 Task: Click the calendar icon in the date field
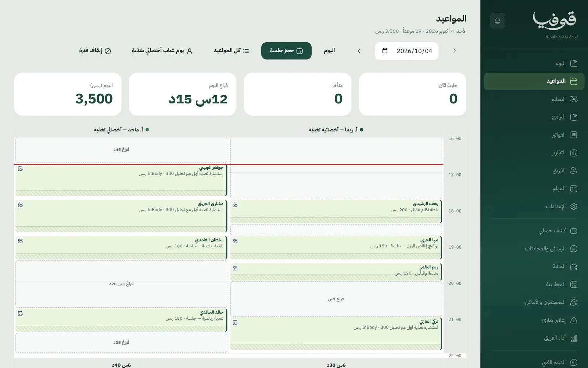[x=385, y=51]
